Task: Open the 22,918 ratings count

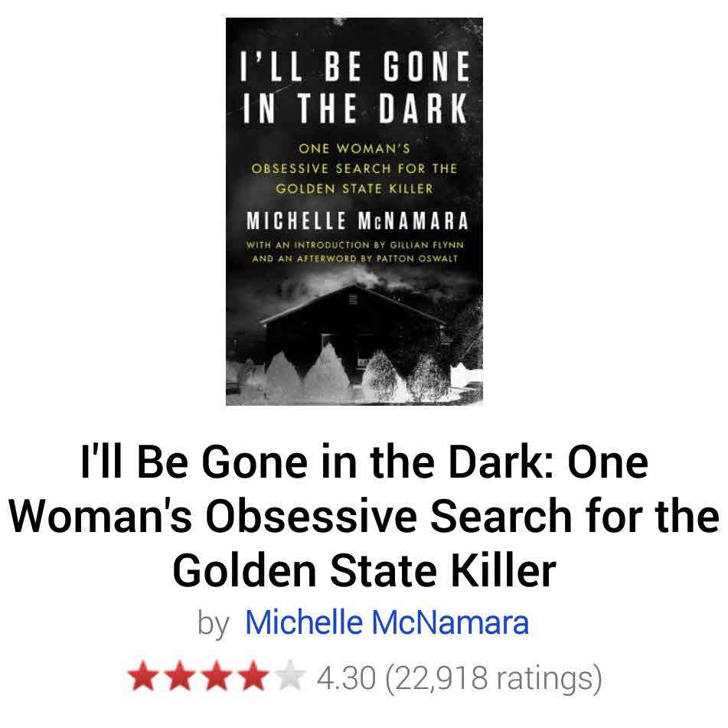Action: pyautogui.click(x=494, y=679)
